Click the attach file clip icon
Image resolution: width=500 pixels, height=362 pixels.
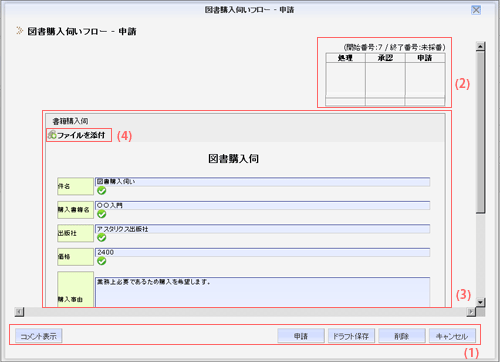click(x=52, y=135)
